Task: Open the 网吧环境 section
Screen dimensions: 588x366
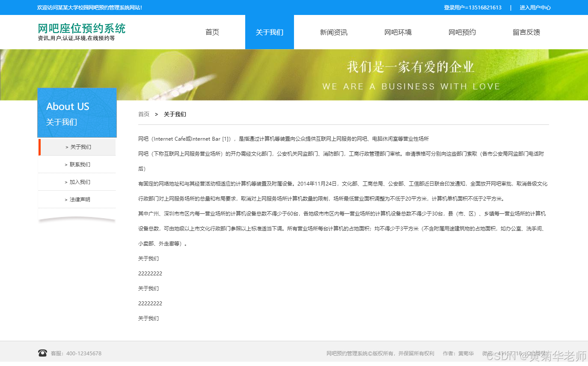Action: (x=398, y=32)
